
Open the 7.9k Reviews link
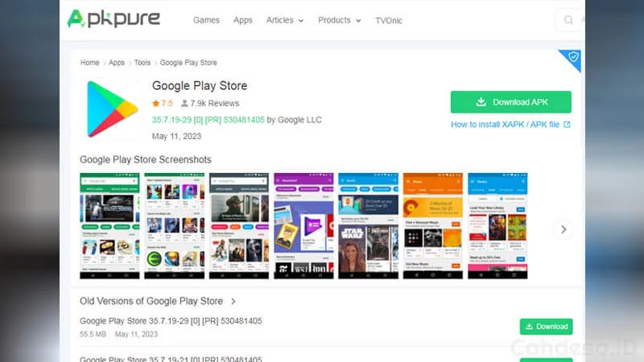tap(214, 104)
